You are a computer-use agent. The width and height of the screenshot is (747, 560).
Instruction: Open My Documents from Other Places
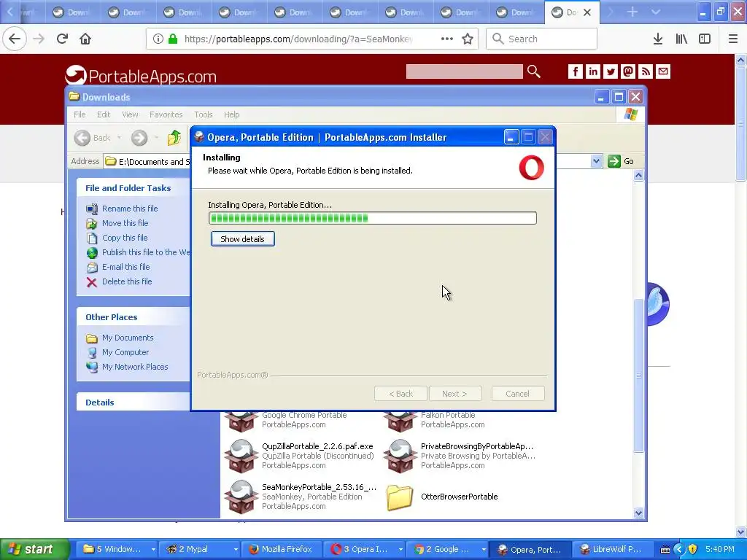(x=128, y=338)
